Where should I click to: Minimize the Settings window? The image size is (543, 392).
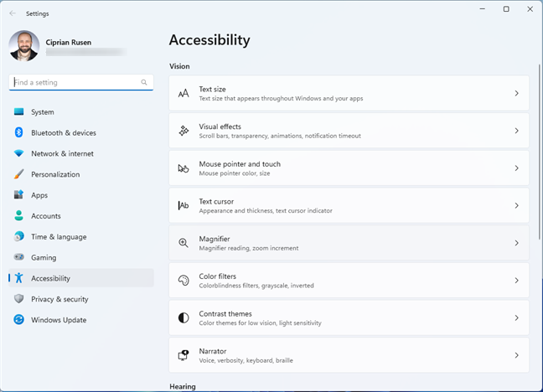tap(482, 9)
